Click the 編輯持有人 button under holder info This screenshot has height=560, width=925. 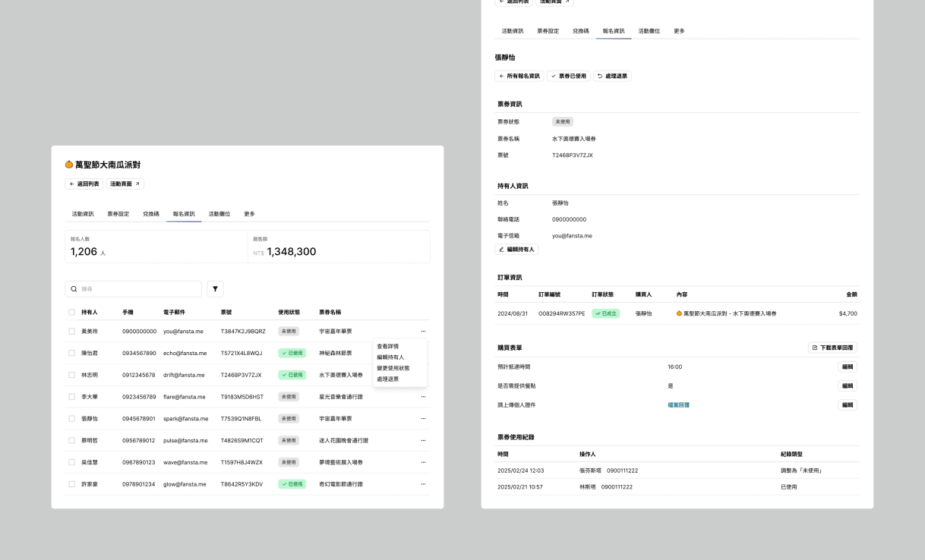pyautogui.click(x=516, y=249)
